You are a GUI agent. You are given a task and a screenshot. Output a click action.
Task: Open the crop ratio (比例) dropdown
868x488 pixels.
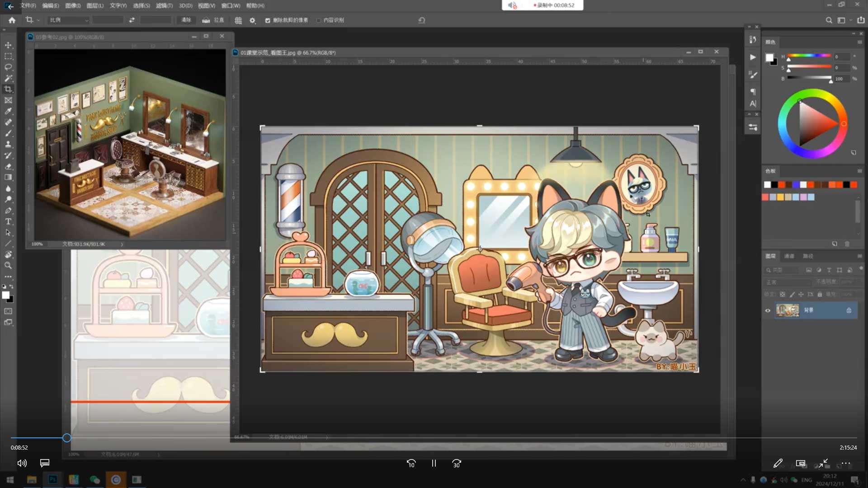click(x=69, y=20)
